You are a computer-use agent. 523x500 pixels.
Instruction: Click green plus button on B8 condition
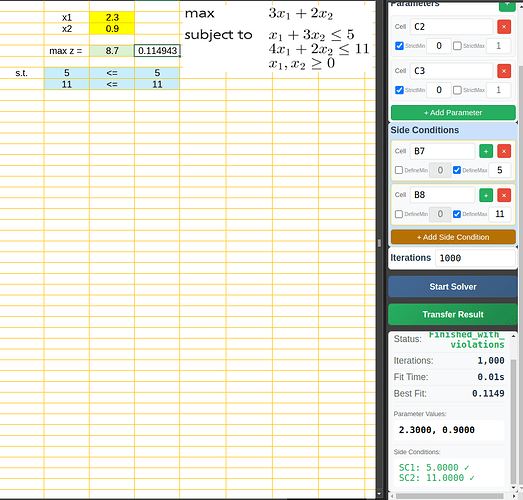pyautogui.click(x=486, y=195)
